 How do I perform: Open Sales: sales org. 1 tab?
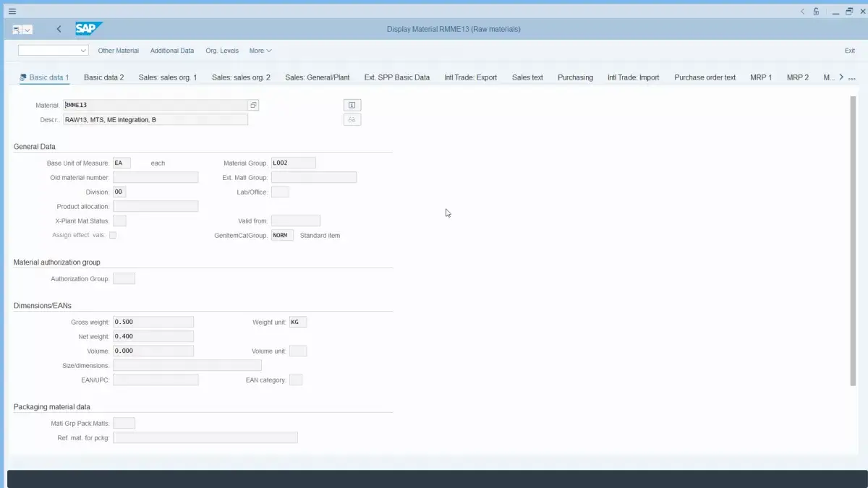[168, 77]
